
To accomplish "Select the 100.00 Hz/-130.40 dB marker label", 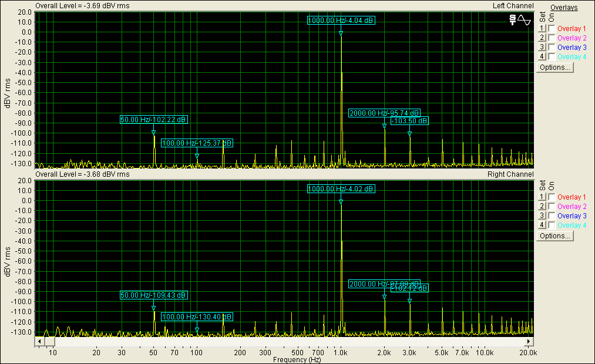I will click(x=197, y=316).
